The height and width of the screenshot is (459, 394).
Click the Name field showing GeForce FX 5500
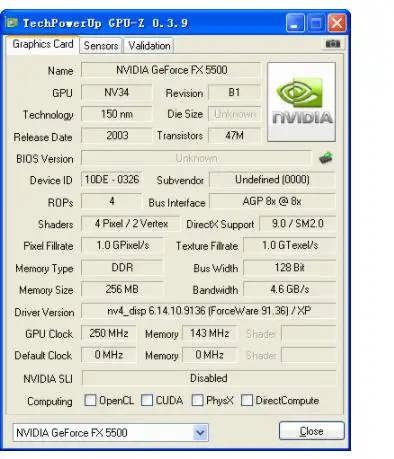[x=171, y=70]
